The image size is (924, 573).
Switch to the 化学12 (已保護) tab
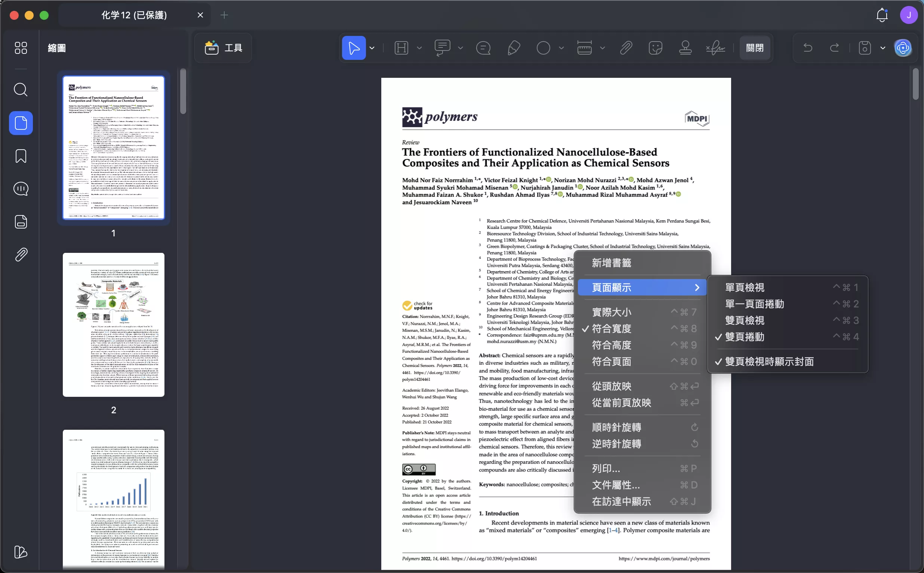135,15
